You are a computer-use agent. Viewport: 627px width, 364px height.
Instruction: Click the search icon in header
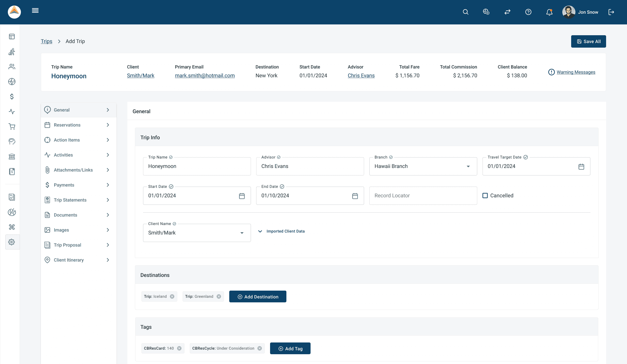(x=466, y=12)
